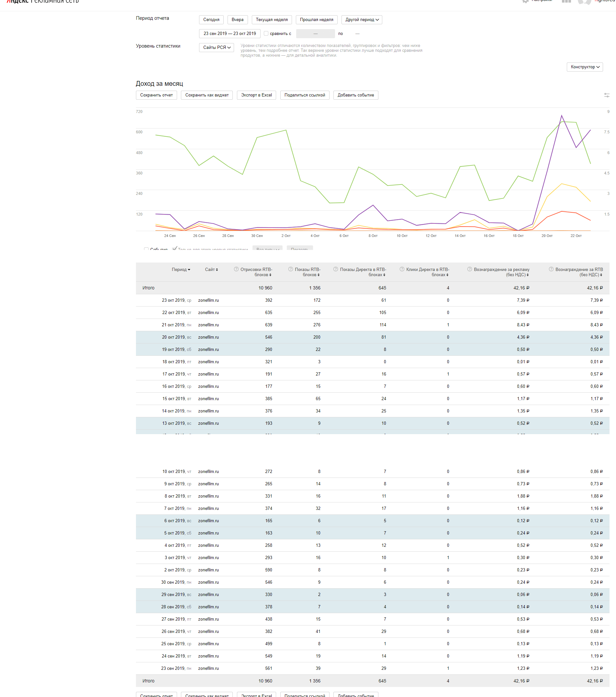Open chart settings sliders icon
This screenshot has height=697, width=616.
(x=607, y=95)
